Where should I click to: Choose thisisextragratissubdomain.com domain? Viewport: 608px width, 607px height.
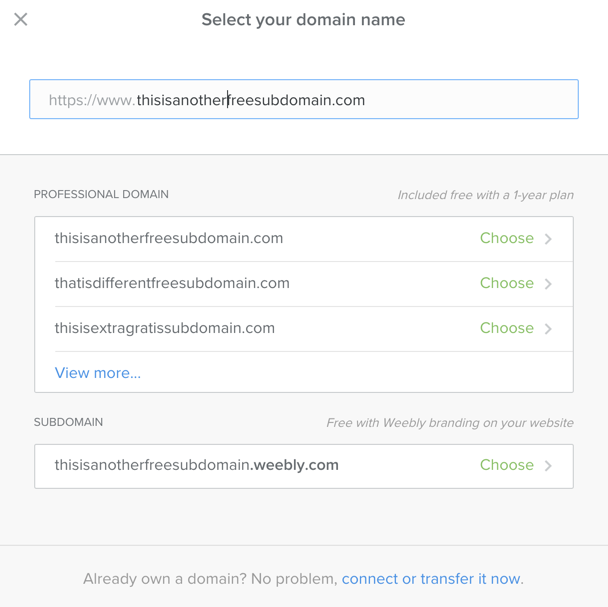(506, 328)
